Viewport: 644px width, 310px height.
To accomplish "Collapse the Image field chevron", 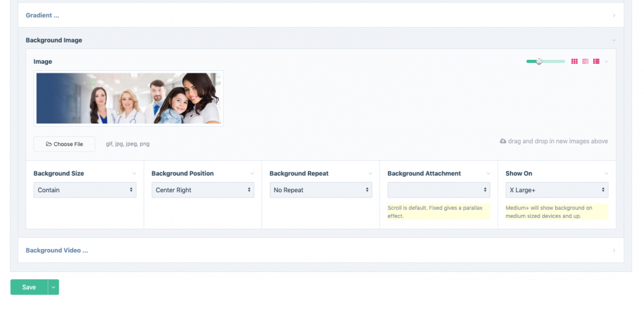I will pyautogui.click(x=607, y=62).
